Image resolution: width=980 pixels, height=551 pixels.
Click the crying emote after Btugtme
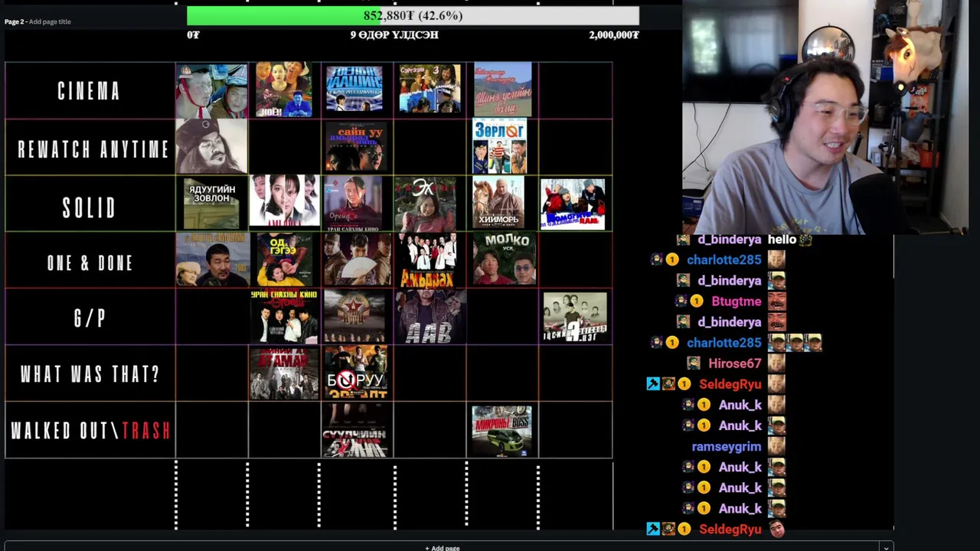point(776,302)
